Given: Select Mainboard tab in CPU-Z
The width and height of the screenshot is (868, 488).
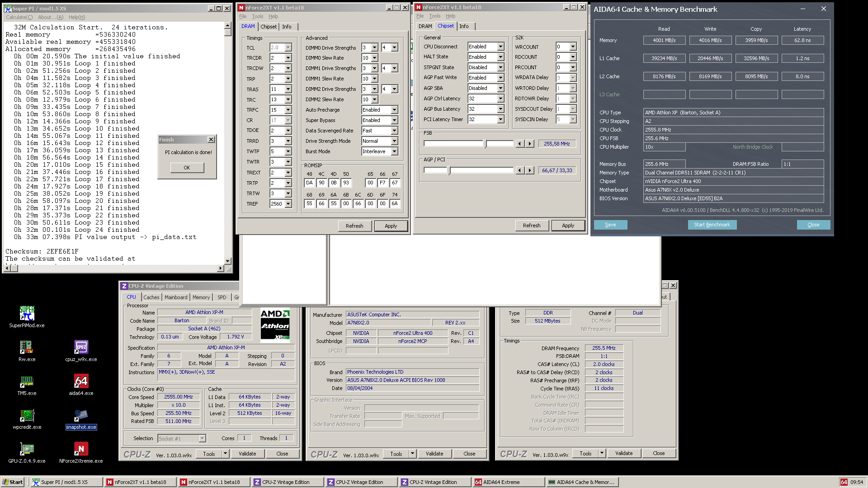Looking at the screenshot, I should (176, 297).
